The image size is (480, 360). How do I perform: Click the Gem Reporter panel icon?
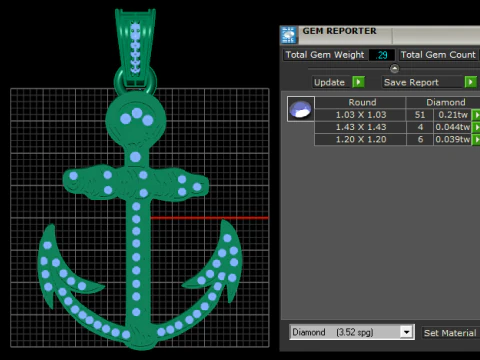[289, 35]
